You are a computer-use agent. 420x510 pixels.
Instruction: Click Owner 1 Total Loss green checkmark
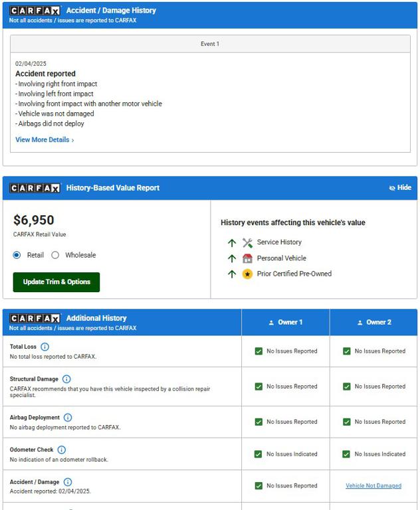click(x=259, y=351)
